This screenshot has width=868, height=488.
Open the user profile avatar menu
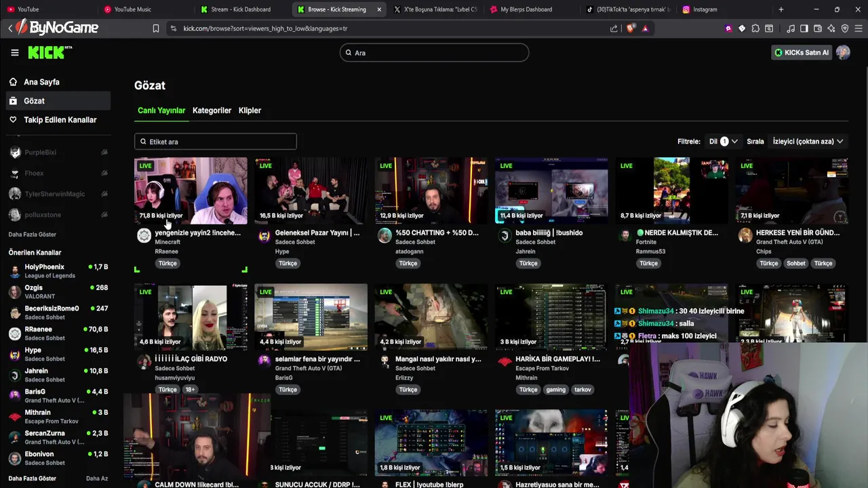pos(843,52)
